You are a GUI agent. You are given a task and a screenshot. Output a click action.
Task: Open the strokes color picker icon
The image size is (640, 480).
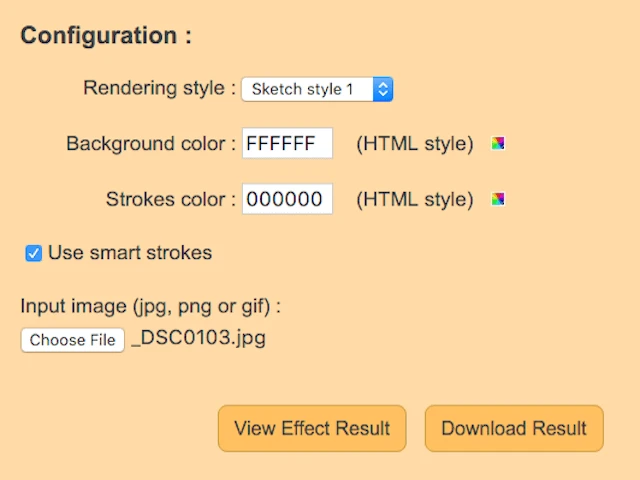coord(498,199)
